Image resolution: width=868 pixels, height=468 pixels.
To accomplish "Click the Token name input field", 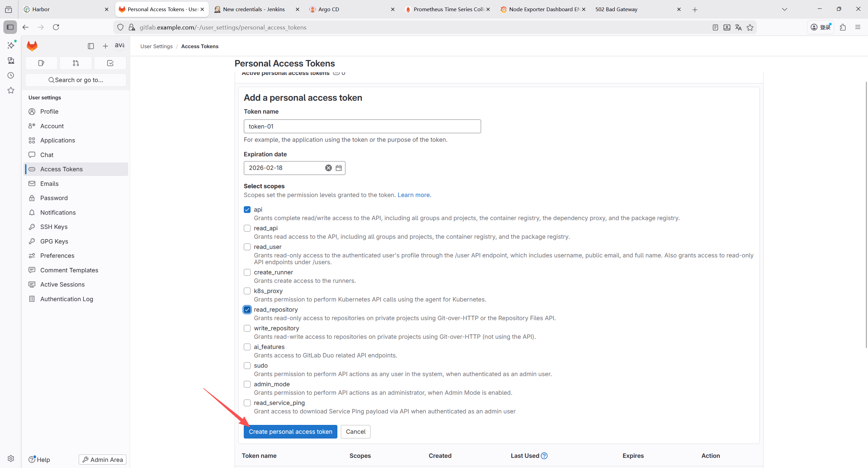I will pos(362,126).
